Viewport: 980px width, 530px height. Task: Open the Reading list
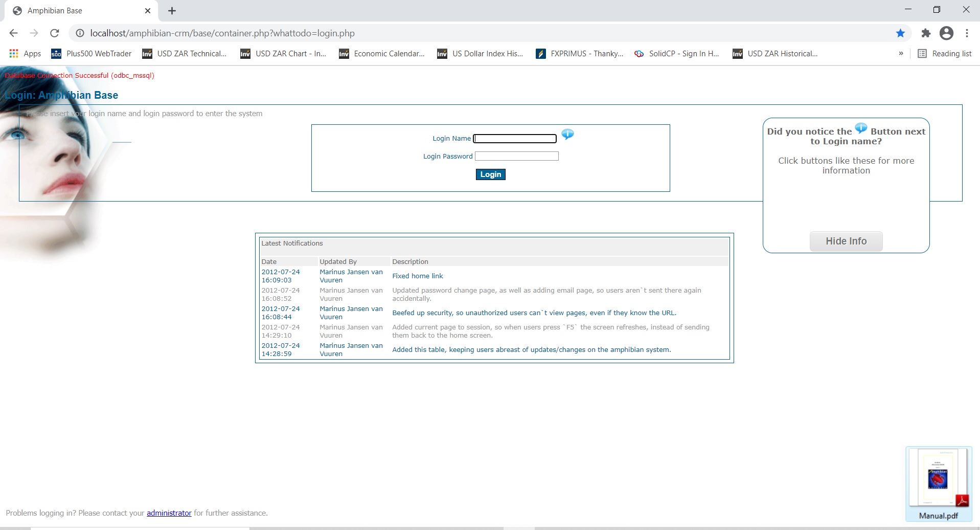pos(945,54)
